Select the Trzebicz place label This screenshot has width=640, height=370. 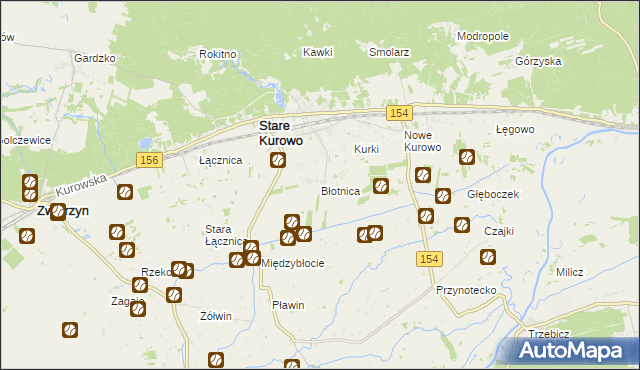coord(549,334)
